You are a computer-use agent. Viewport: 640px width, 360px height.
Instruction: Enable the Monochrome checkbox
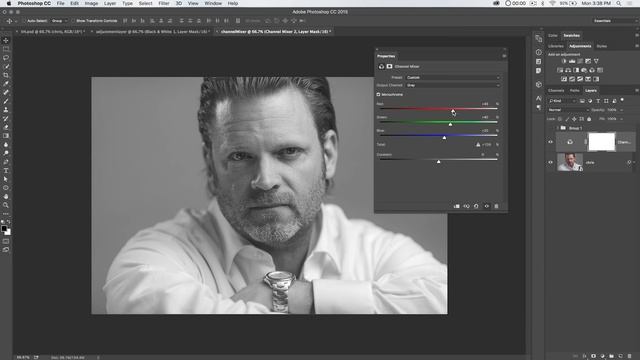(x=378, y=95)
